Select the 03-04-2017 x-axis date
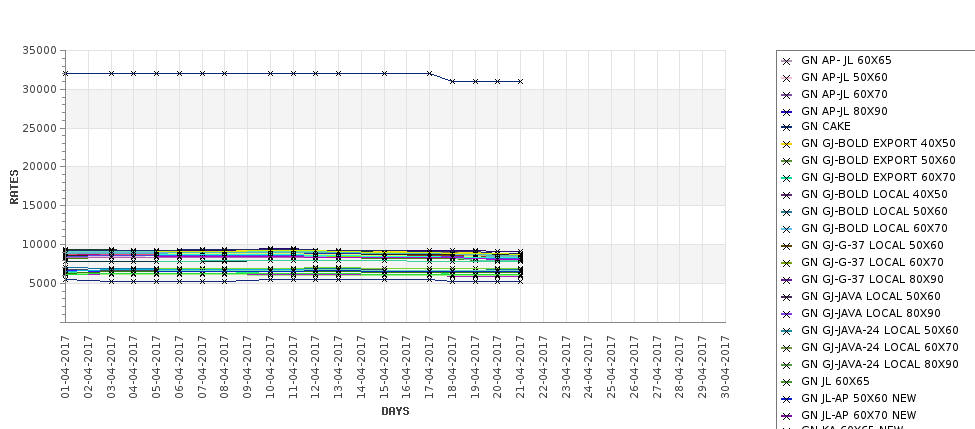 tap(111, 367)
